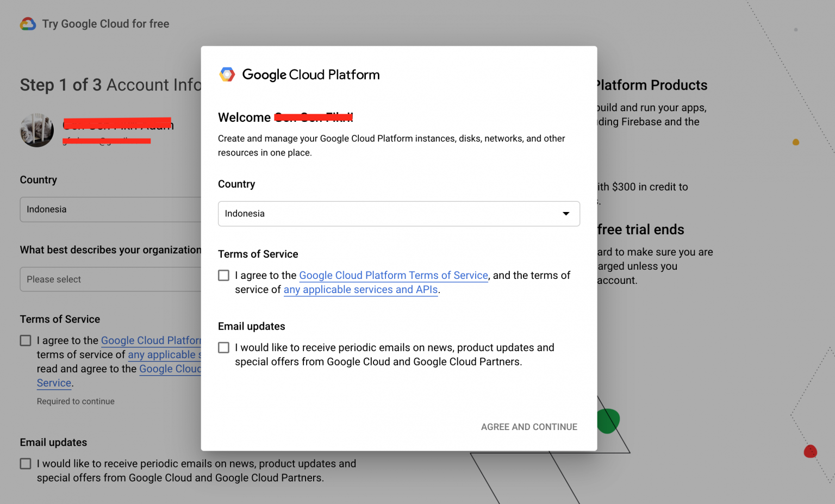The width and height of the screenshot is (835, 504).
Task: Open the Country dropdown in the dialog
Action: (x=398, y=214)
